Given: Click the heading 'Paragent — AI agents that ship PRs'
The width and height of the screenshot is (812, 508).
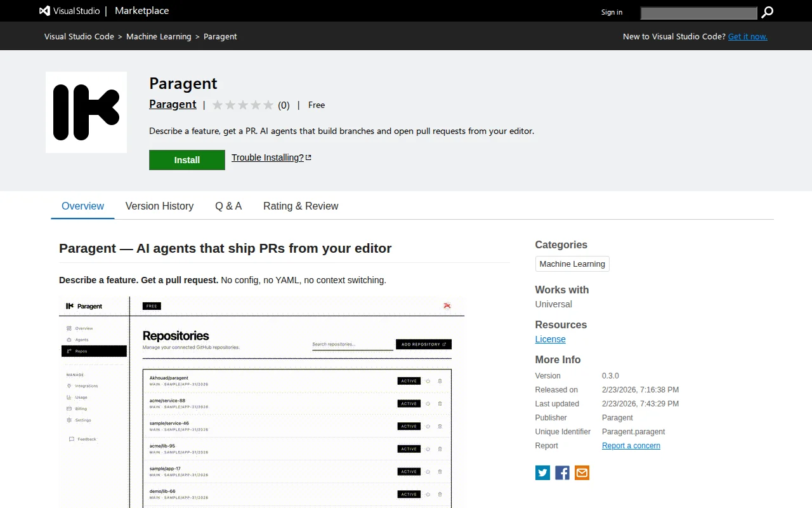Looking at the screenshot, I should coord(225,248).
